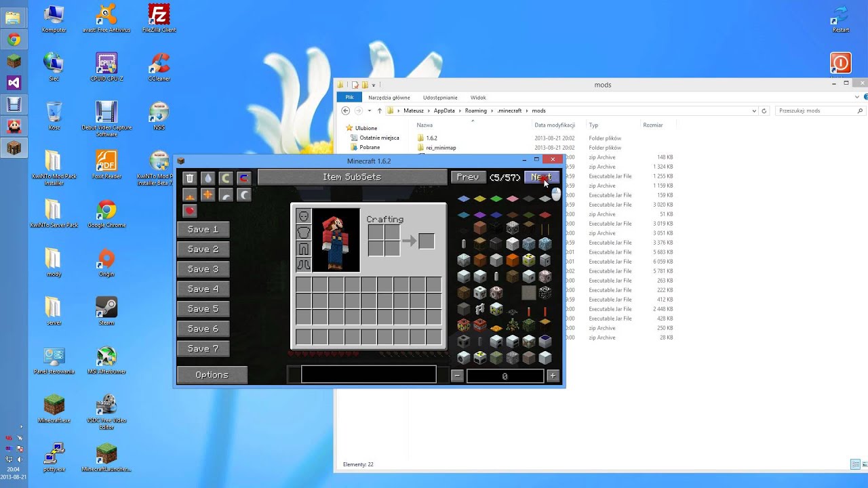This screenshot has width=868, height=488.
Task: Set time to noon sun icon
Action: (208, 195)
